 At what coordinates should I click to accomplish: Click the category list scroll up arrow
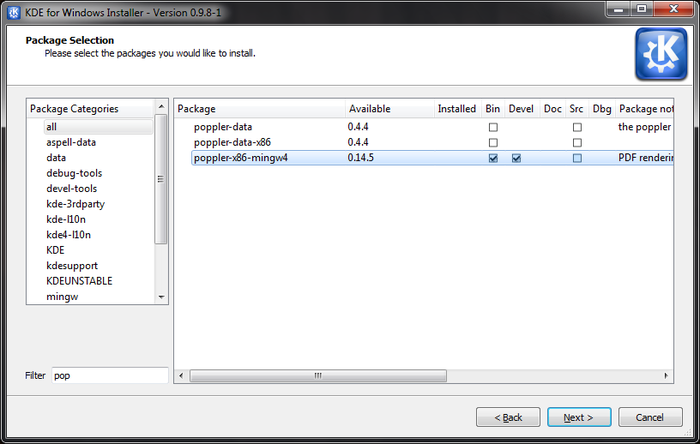pos(161,107)
